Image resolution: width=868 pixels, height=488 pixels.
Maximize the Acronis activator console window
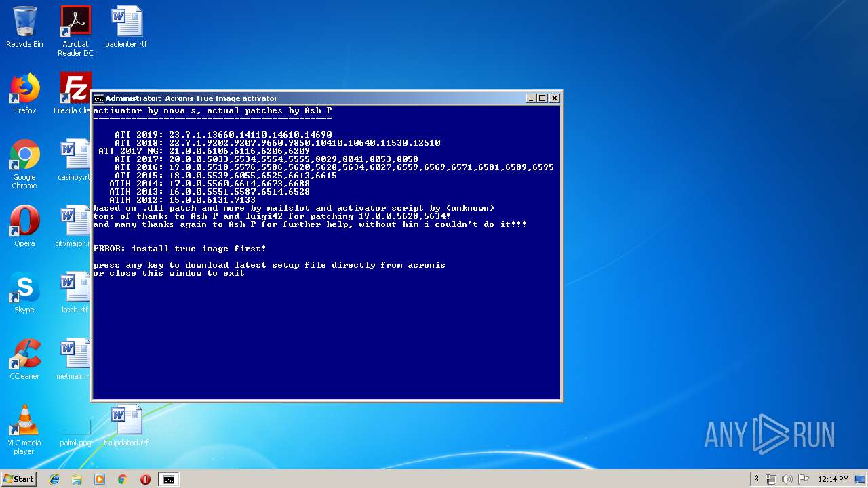coord(542,98)
